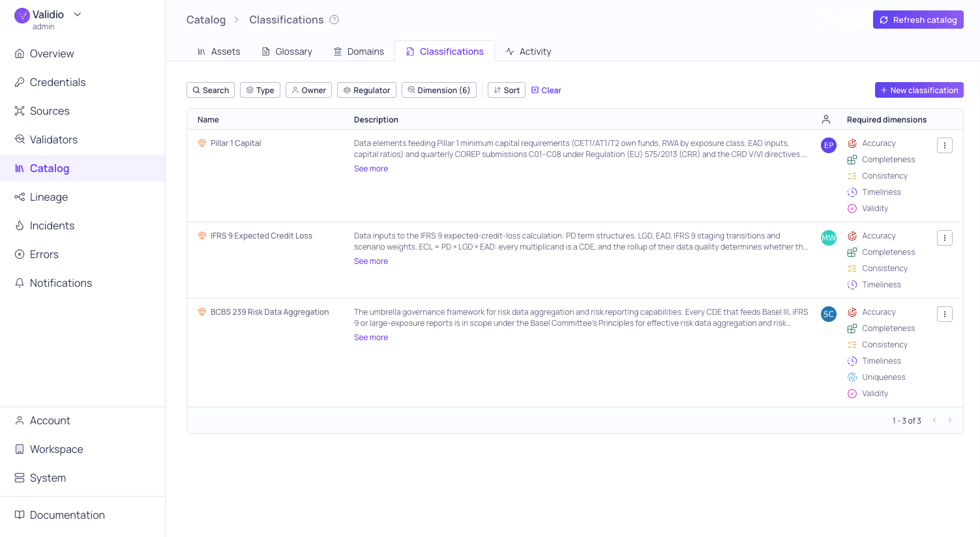Switch to the Domains tab
This screenshot has width=980, height=537.
tap(359, 51)
